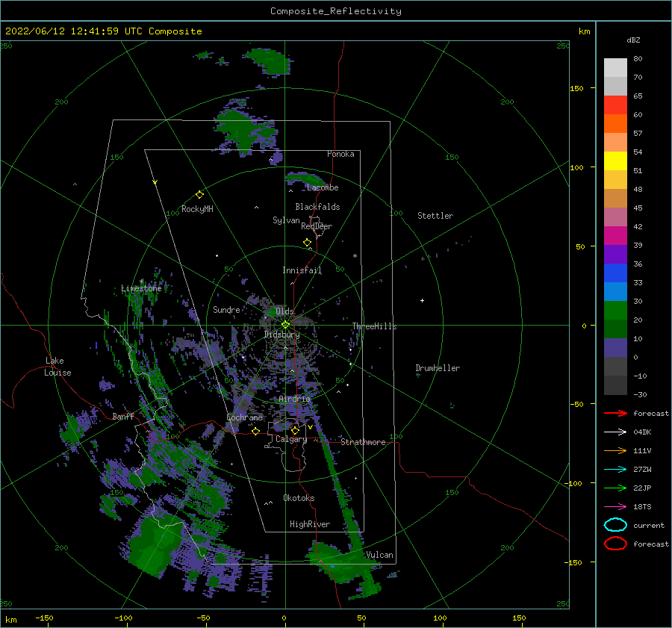Click the dBZ legend heading
The height and width of the screenshot is (628, 672).
[633, 40]
